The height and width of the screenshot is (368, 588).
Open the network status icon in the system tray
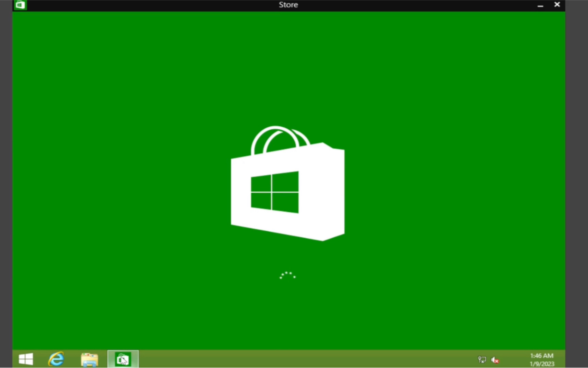482,359
